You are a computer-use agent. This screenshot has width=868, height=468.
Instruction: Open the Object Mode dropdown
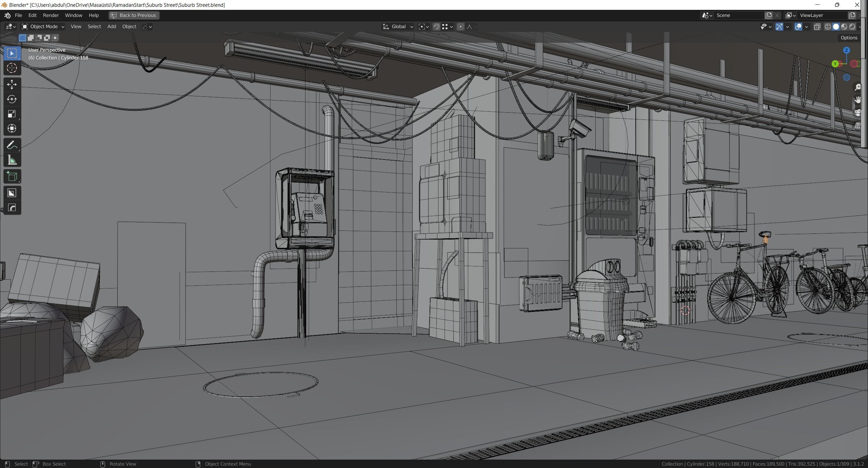[43, 26]
